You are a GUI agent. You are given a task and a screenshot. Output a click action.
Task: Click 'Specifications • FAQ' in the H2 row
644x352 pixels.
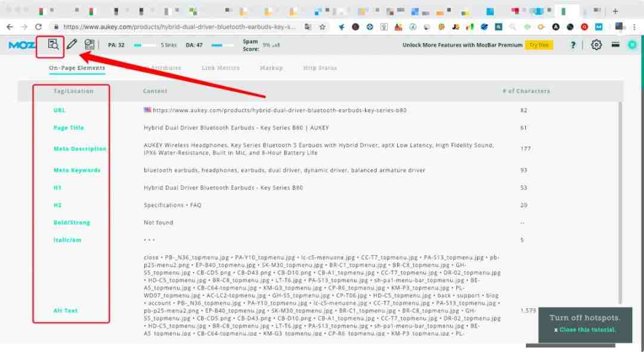coord(172,205)
